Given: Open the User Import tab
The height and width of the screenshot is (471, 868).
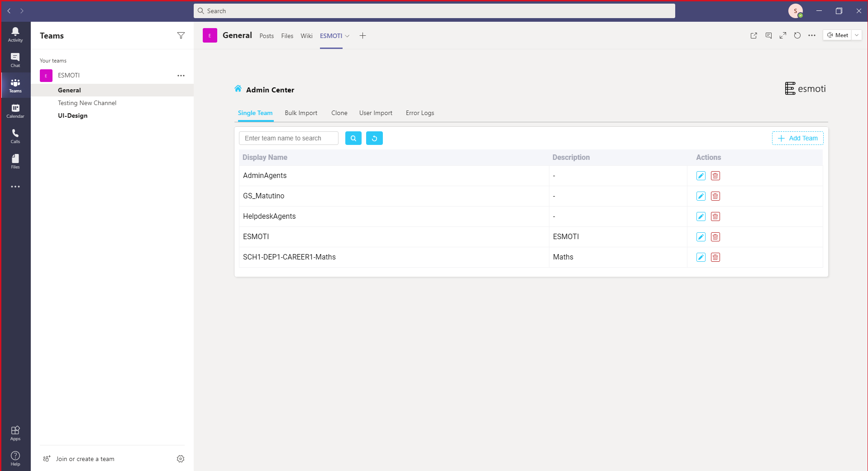Looking at the screenshot, I should (376, 113).
